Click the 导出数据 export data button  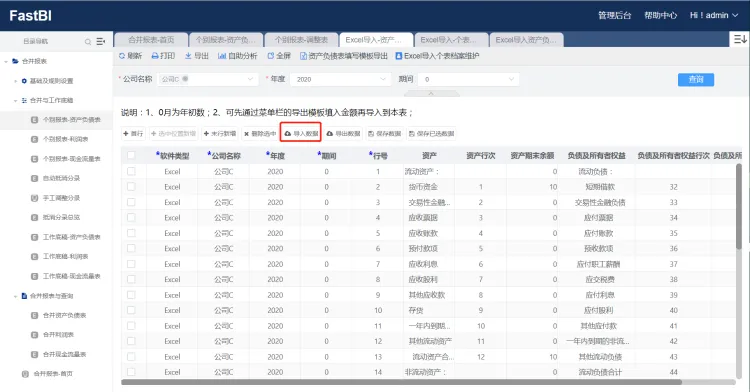click(343, 133)
